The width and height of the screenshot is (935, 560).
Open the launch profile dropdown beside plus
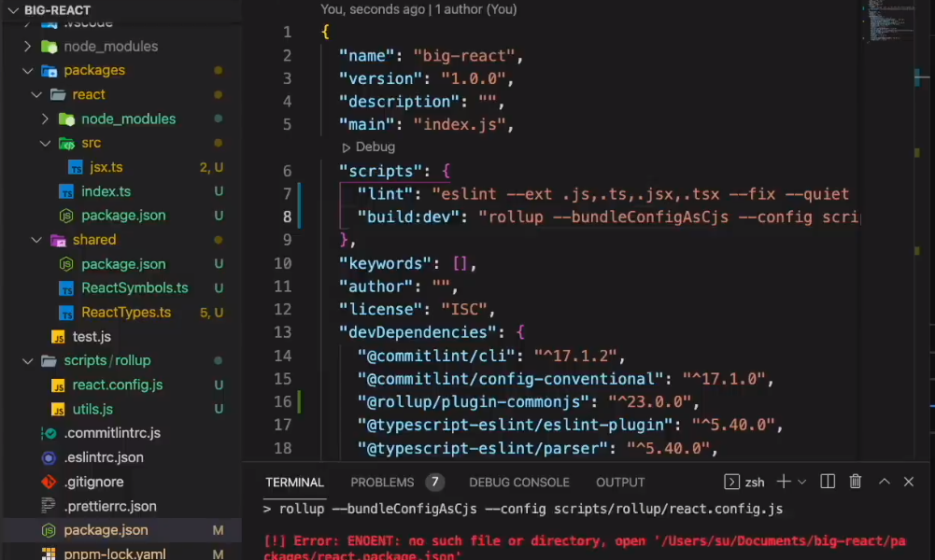(802, 482)
